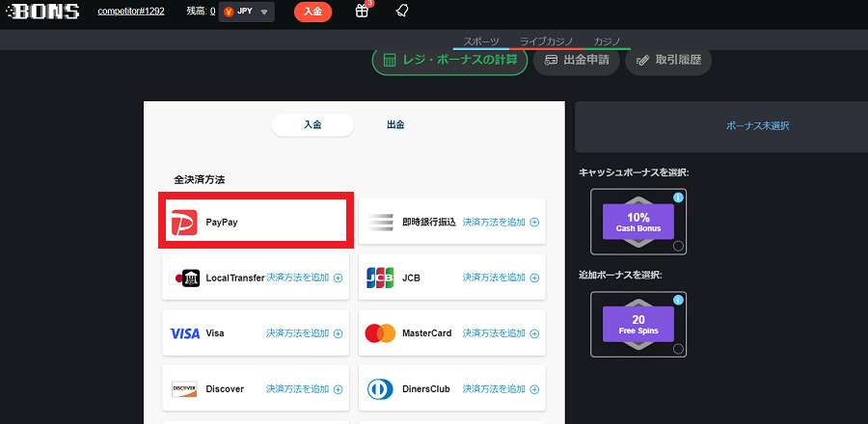This screenshot has height=424, width=868.
Task: Click the BONS logo
Action: pyautogui.click(x=42, y=11)
